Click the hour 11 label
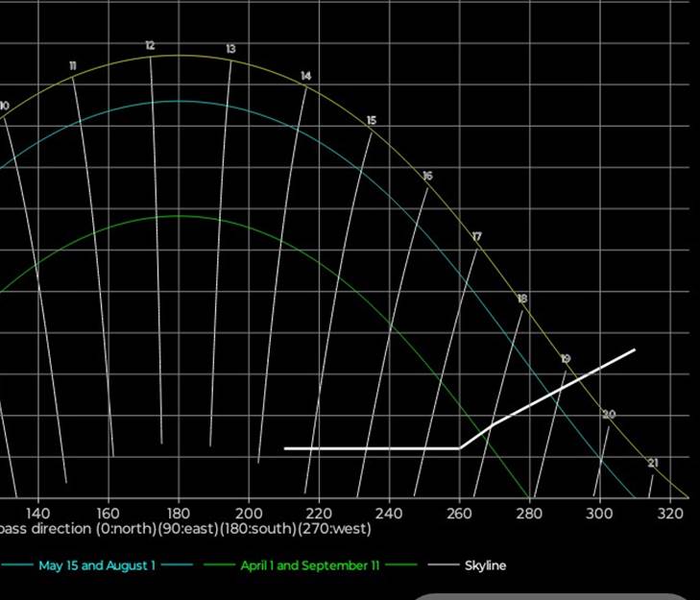700x600 pixels. [73, 65]
